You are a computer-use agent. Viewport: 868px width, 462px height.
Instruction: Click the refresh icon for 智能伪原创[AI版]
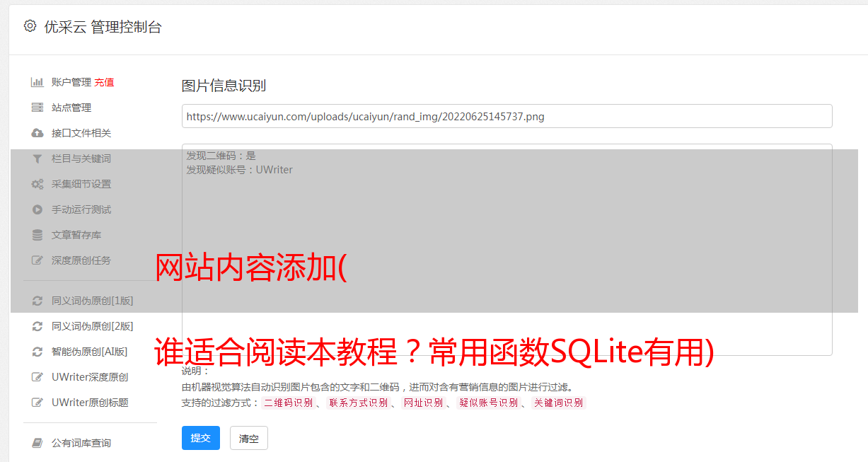37,352
